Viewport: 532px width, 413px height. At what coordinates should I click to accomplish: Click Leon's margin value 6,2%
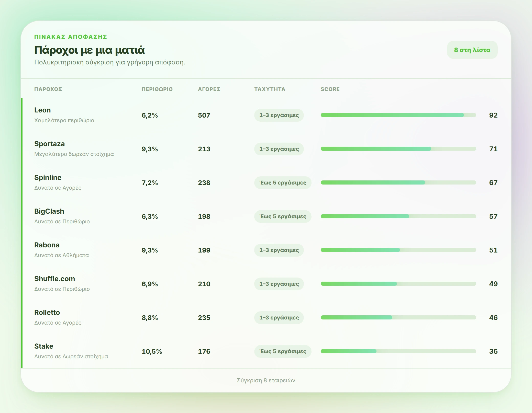(x=150, y=115)
